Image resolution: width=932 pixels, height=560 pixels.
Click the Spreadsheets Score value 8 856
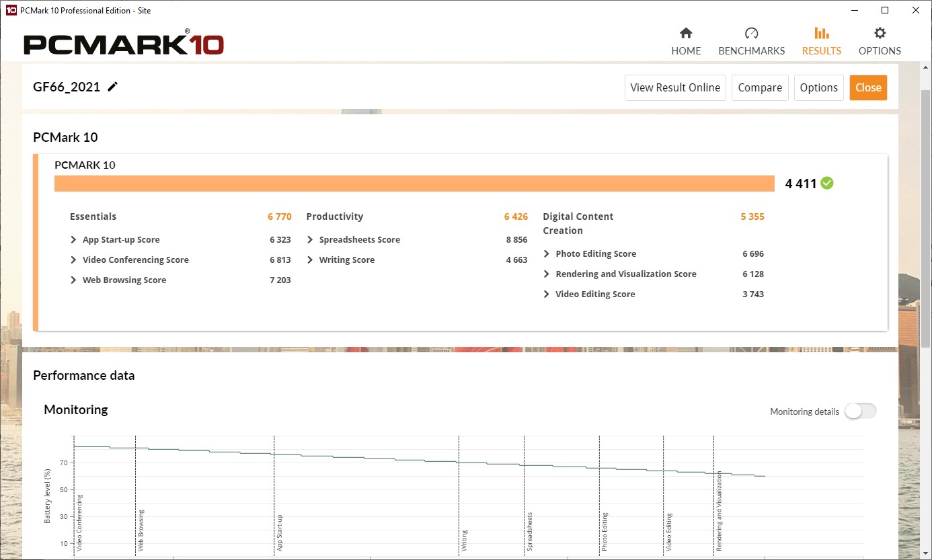click(x=516, y=240)
